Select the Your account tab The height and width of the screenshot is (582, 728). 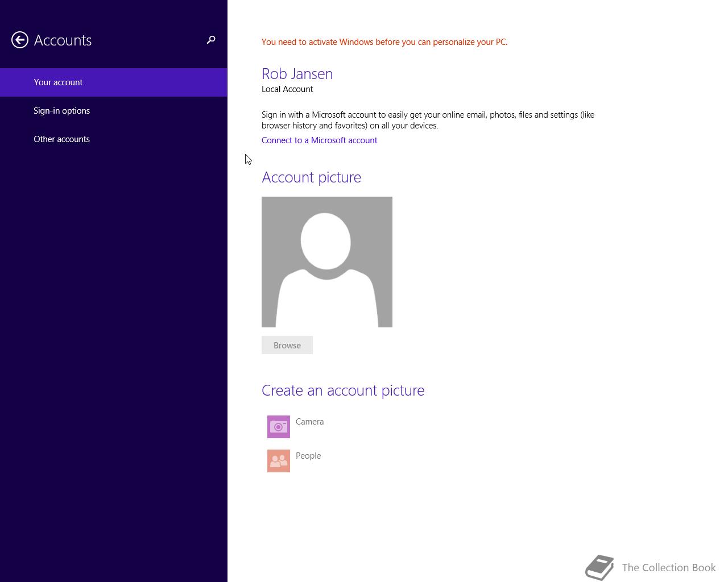[x=114, y=82]
